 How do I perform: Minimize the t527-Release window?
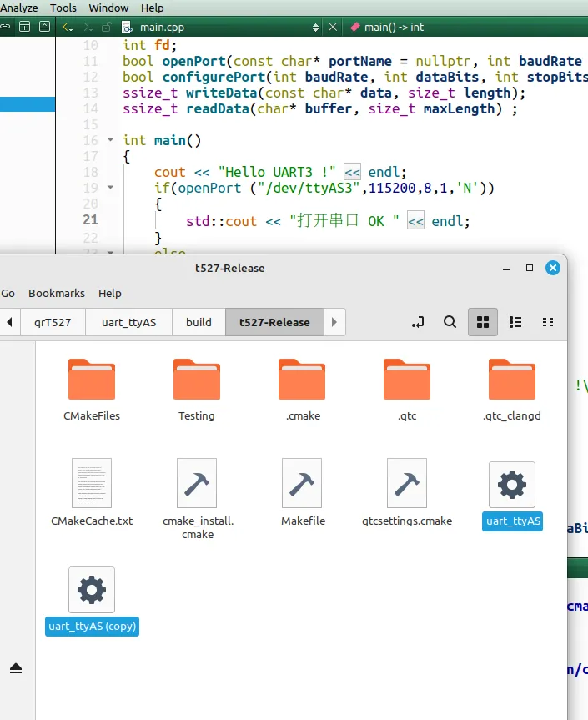(506, 268)
